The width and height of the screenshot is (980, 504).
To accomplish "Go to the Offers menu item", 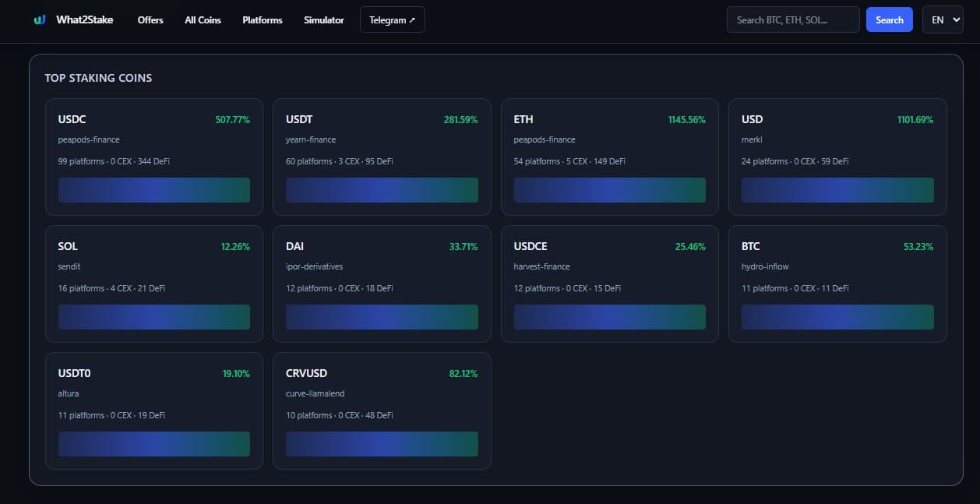I will point(150,19).
